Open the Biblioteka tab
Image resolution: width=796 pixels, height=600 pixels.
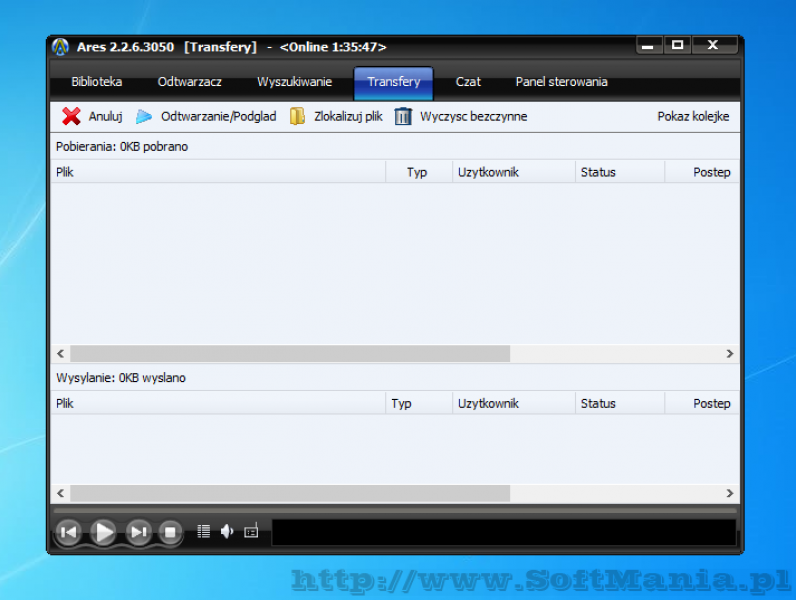tap(96, 82)
